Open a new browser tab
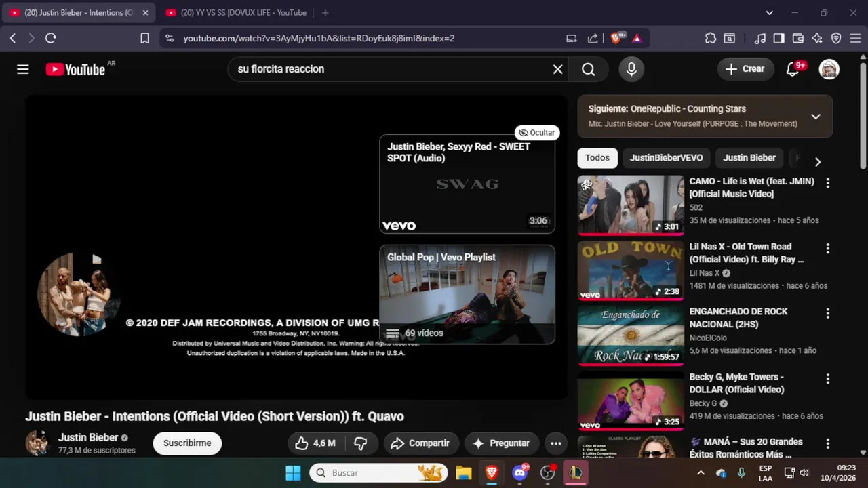 point(325,13)
